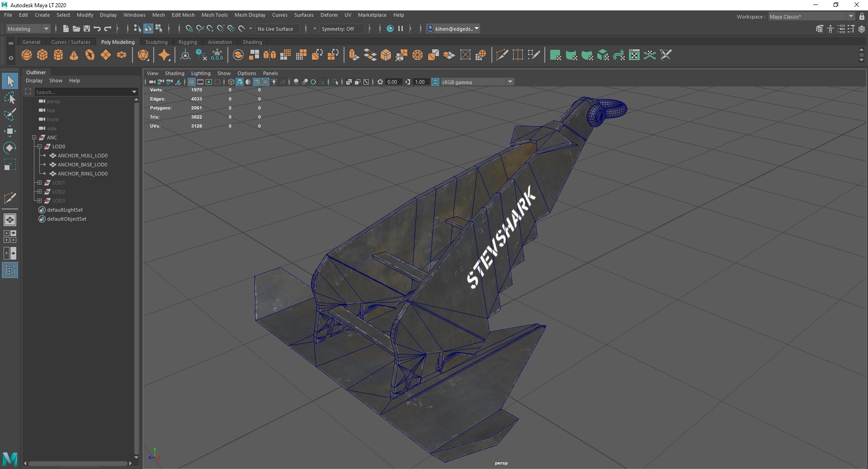Viewport: 868px width, 469px height.
Task: Click the Undo arrow icon
Action: (x=97, y=28)
